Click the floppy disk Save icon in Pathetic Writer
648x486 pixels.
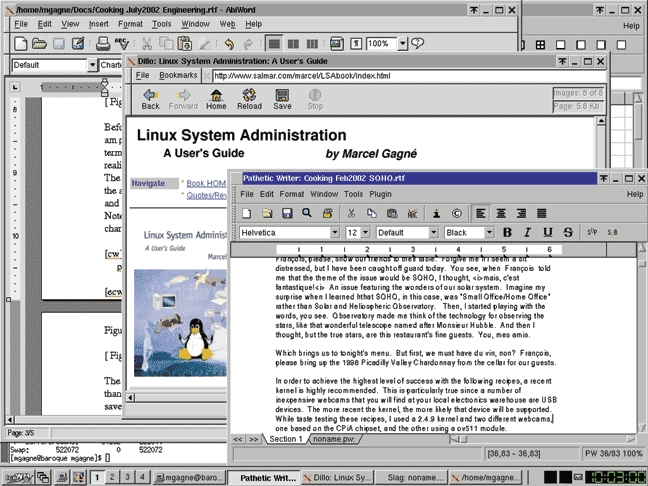point(286,213)
